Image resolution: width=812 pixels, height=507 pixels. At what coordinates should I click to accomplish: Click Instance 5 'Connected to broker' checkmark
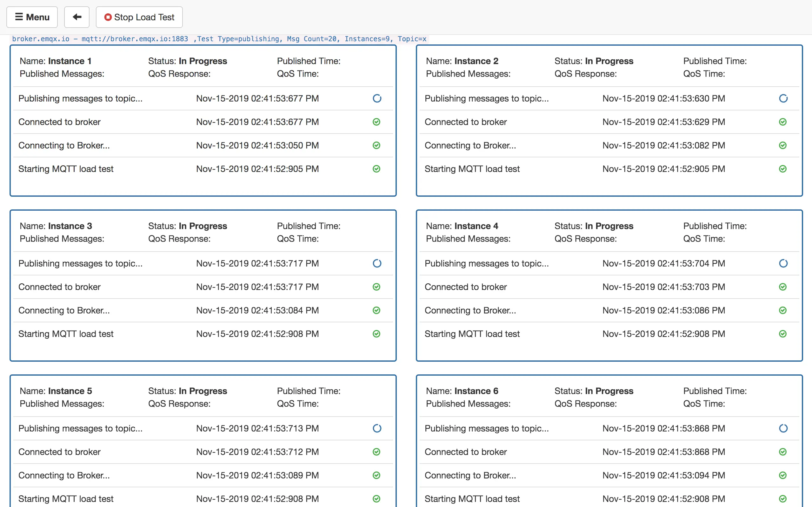pos(376,452)
